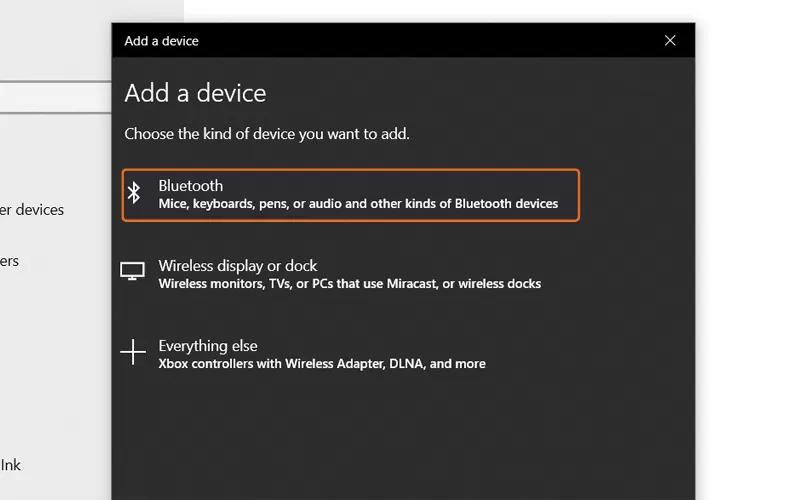This screenshot has width=800, height=500.
Task: Click the Choose the kind of device instruction
Action: click(x=266, y=134)
